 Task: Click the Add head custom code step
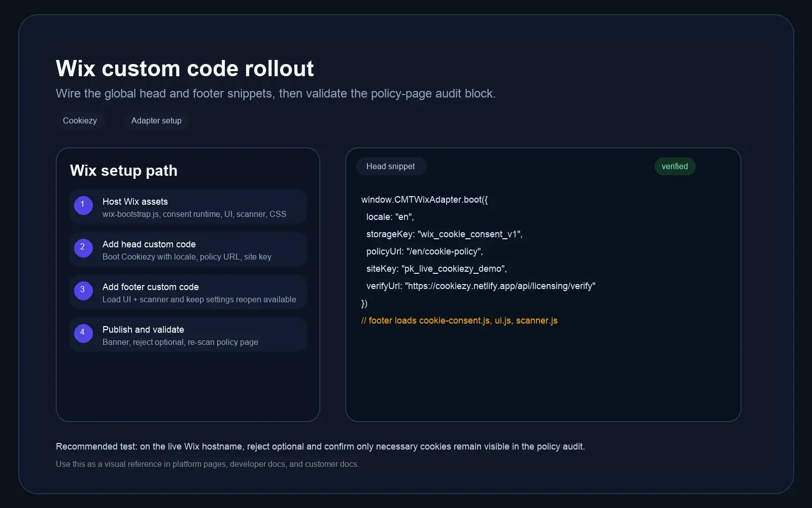pyautogui.click(x=188, y=249)
